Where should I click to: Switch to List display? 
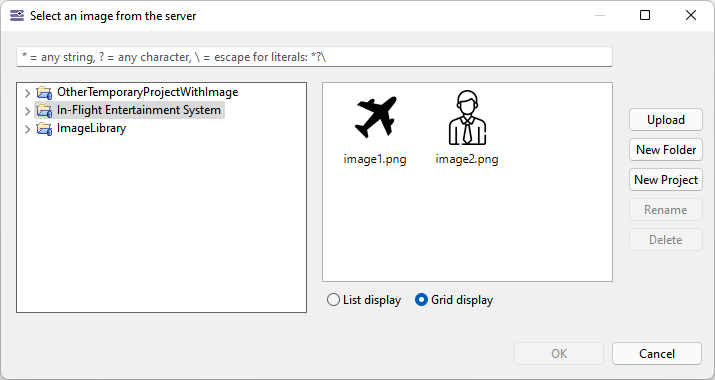click(333, 300)
